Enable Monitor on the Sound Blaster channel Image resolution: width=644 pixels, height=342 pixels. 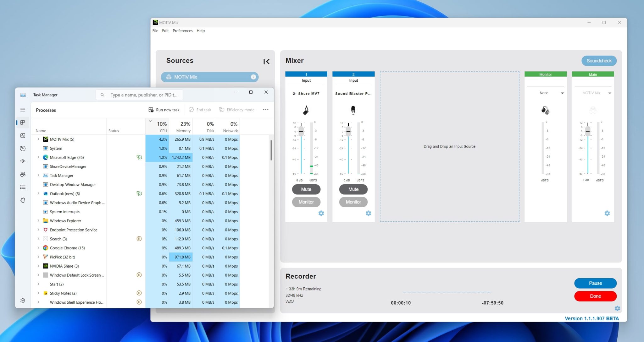click(353, 202)
